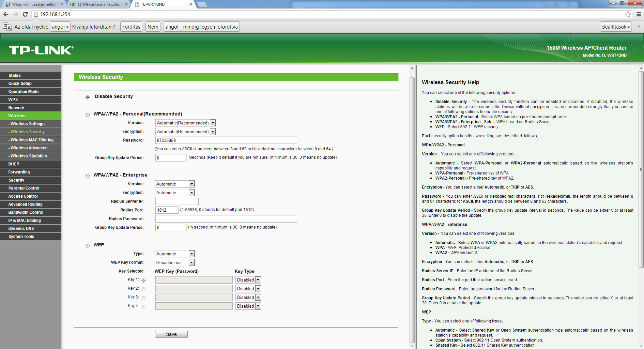Open Wireless MAC Filtering submenu
644x349 pixels.
[31, 140]
